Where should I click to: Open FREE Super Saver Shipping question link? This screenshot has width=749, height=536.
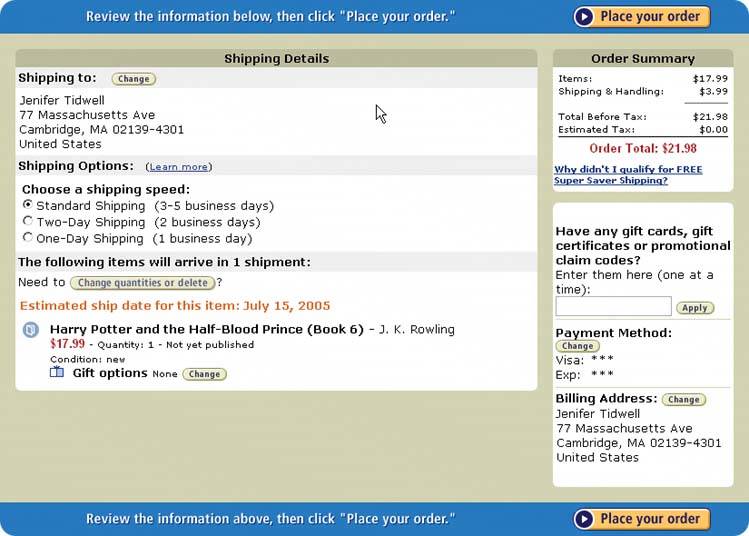628,175
